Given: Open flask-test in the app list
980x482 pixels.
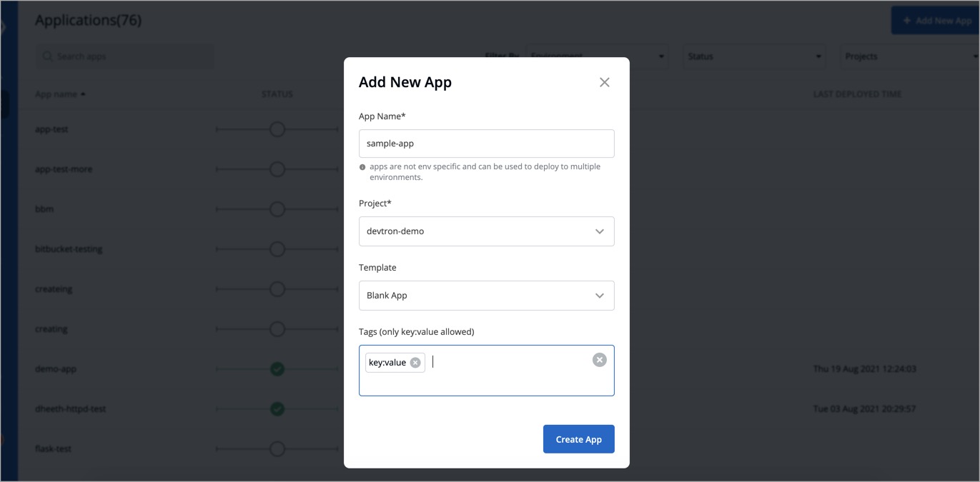Looking at the screenshot, I should click(53, 449).
